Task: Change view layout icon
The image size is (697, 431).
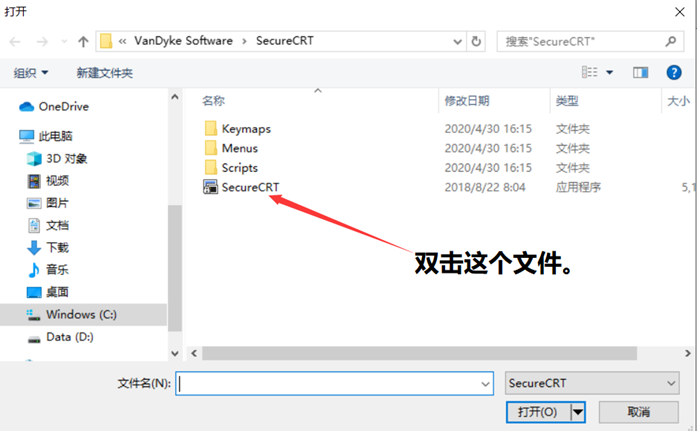Action: (590, 72)
